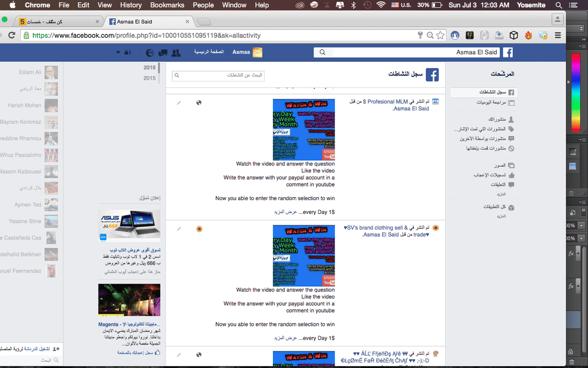Viewport: 588px width, 368px height.
Task: Click the privacy shortcuts lock icon
Action: (128, 53)
